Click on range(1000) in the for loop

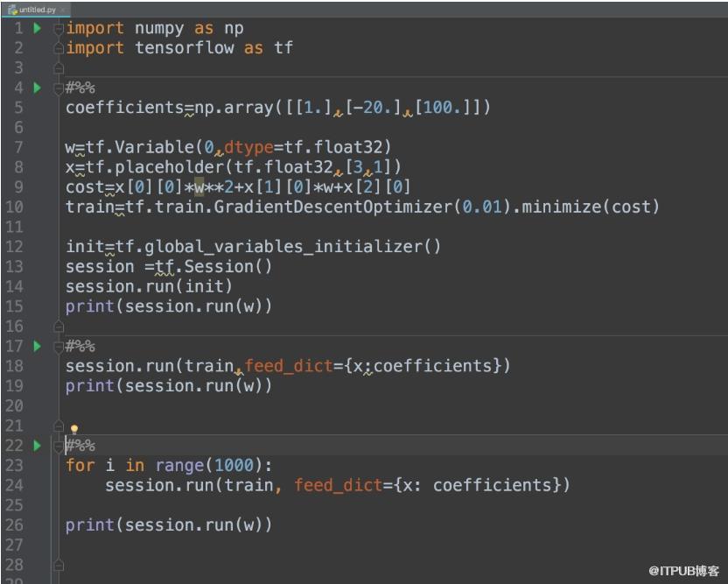(x=206, y=465)
